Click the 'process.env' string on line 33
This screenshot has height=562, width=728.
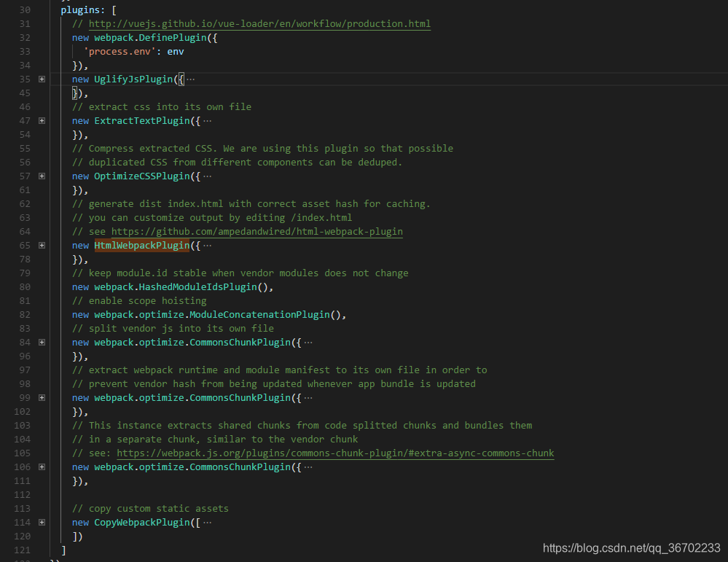(x=120, y=52)
